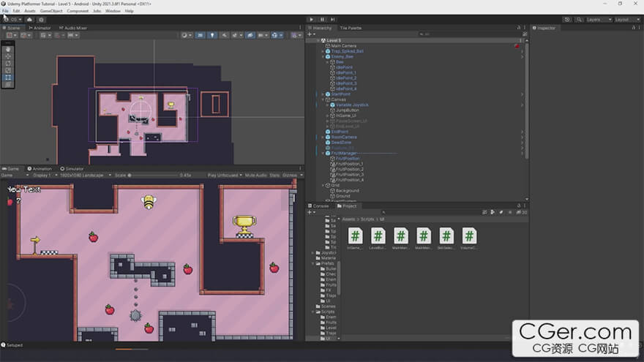
Task: Switch to the Scene tab
Action: tap(12, 28)
